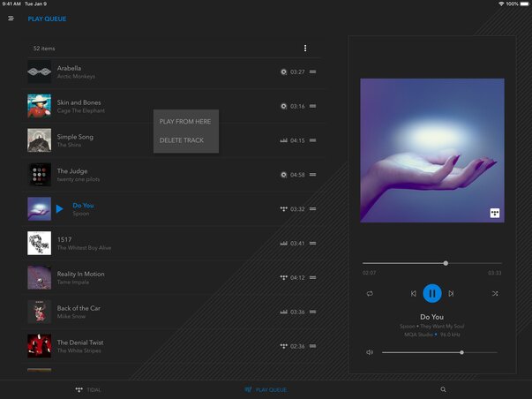Viewport: 532px width, 399px height.
Task: Click the search icon in bottom bar
Action: point(443,389)
